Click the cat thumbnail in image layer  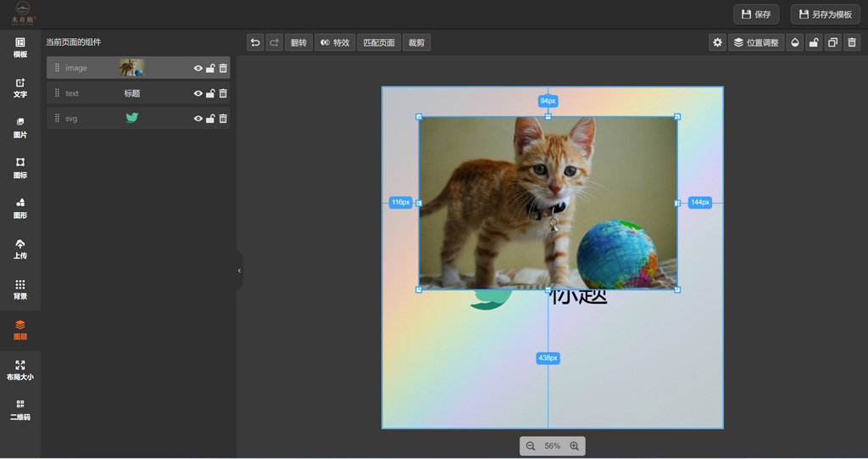pos(131,68)
